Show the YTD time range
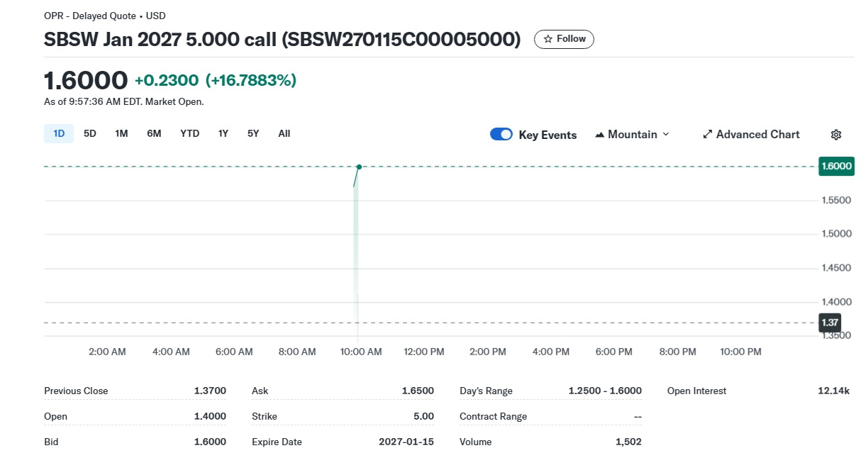 pos(189,133)
